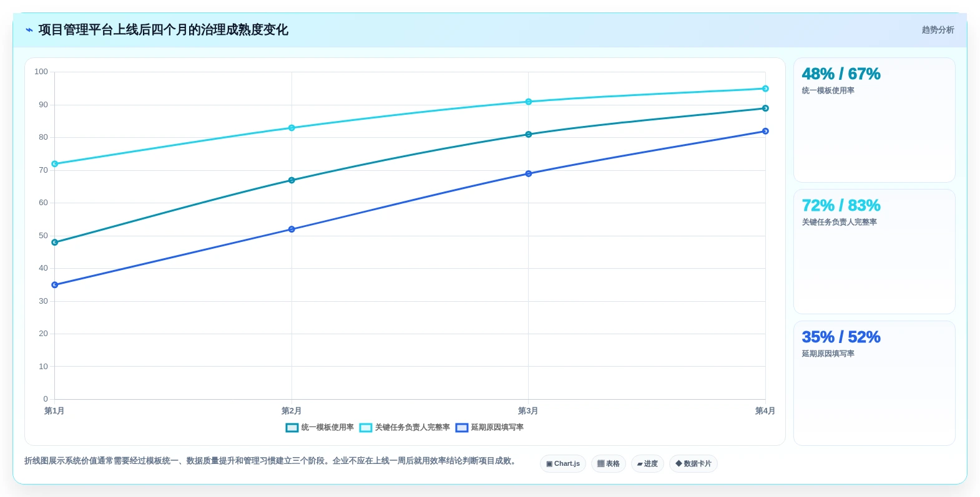Click the chart title 项目管理平台上线后四个月的治理成熟度变化

pyautogui.click(x=163, y=30)
